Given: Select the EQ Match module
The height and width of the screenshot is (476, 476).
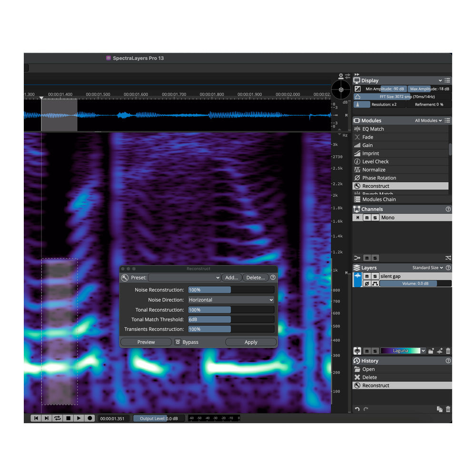Looking at the screenshot, I should tap(400, 129).
